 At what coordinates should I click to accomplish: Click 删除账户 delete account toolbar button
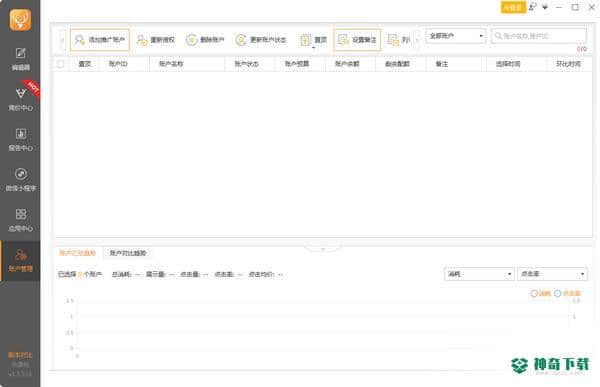(205, 40)
